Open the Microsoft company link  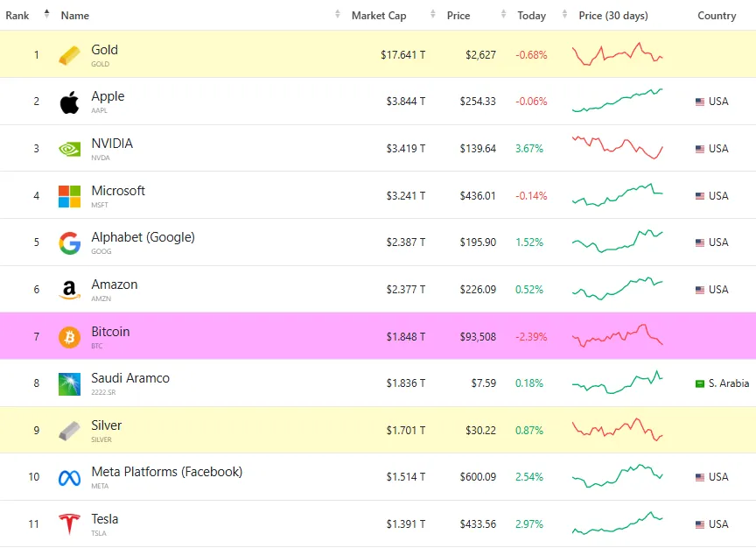point(118,191)
